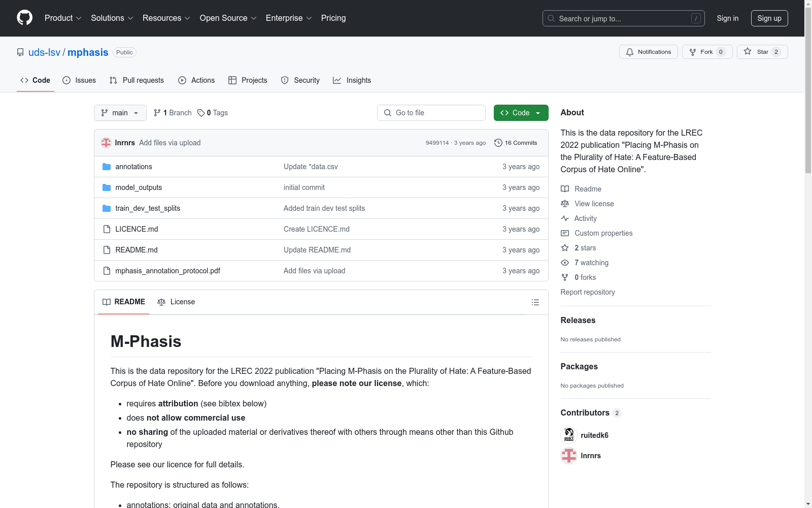Click the star icon to star repository
812x508 pixels.
coord(748,51)
